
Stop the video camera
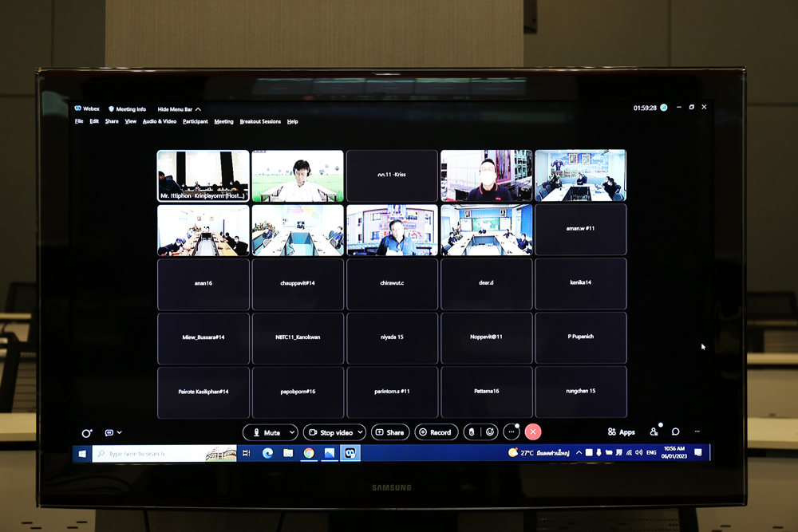331,432
